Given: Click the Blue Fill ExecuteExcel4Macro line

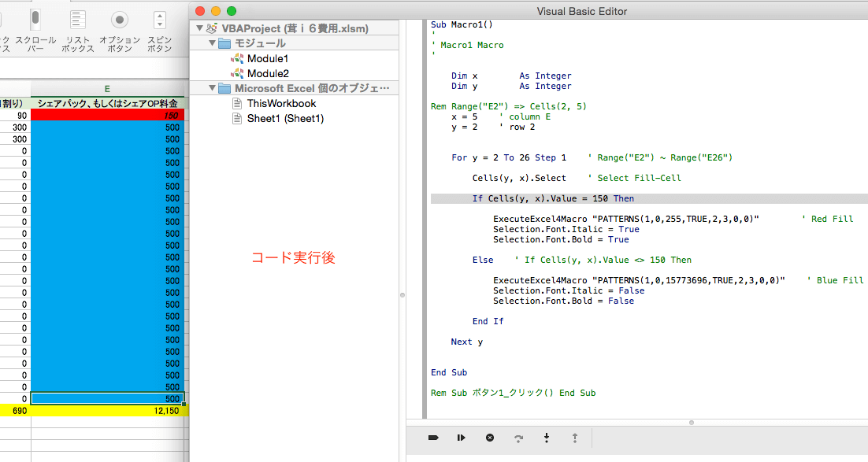Looking at the screenshot, I should 678,280.
